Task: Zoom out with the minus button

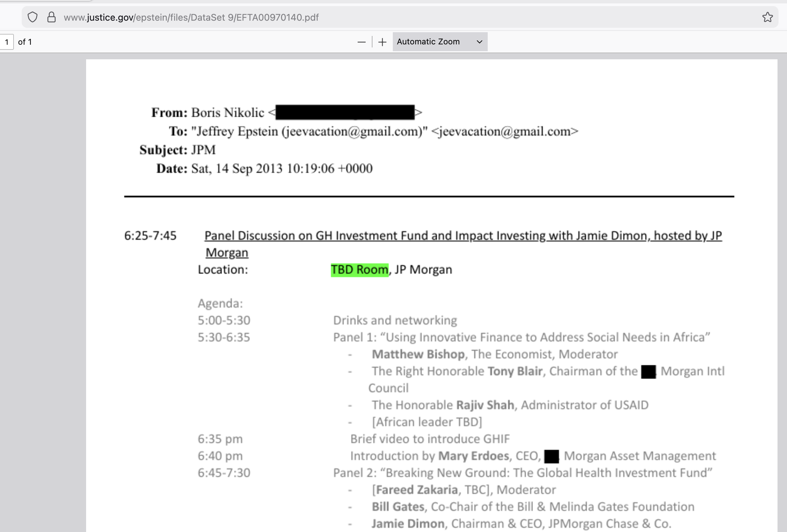Action: click(362, 42)
